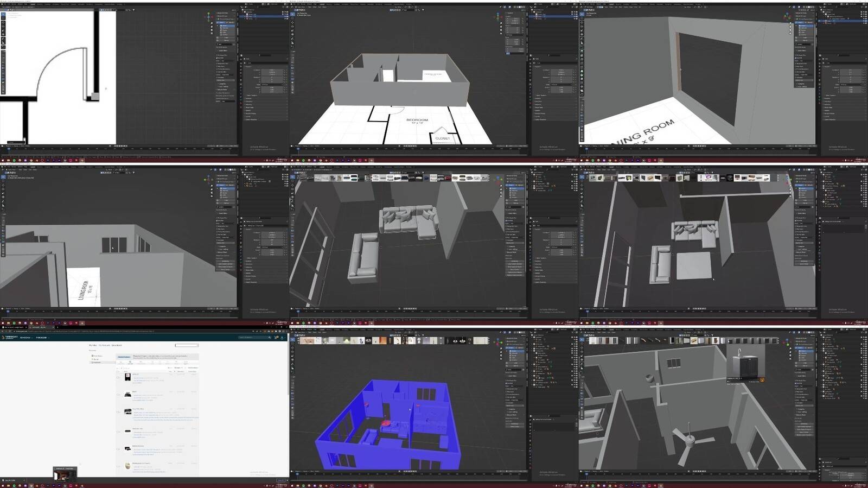Screen dimensions: 868x488
Task: Open Playback menu in door floor-plan view timeline
Action: point(8,146)
